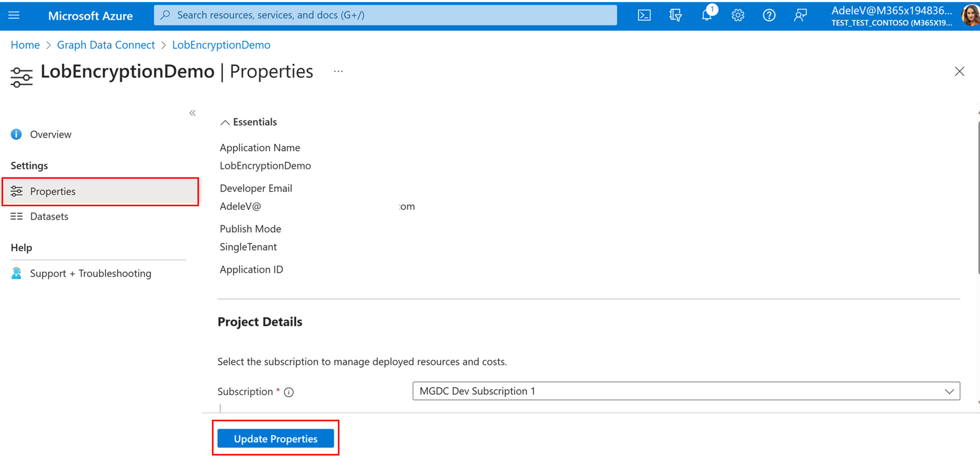Click the subscription instruction sentence
This screenshot has height=470, width=980.
pyautogui.click(x=362, y=362)
